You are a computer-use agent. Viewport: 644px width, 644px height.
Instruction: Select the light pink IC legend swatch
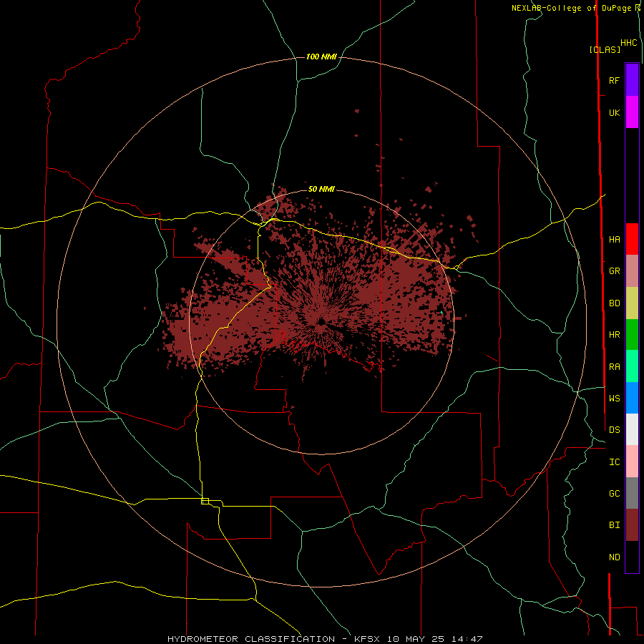tap(632, 462)
